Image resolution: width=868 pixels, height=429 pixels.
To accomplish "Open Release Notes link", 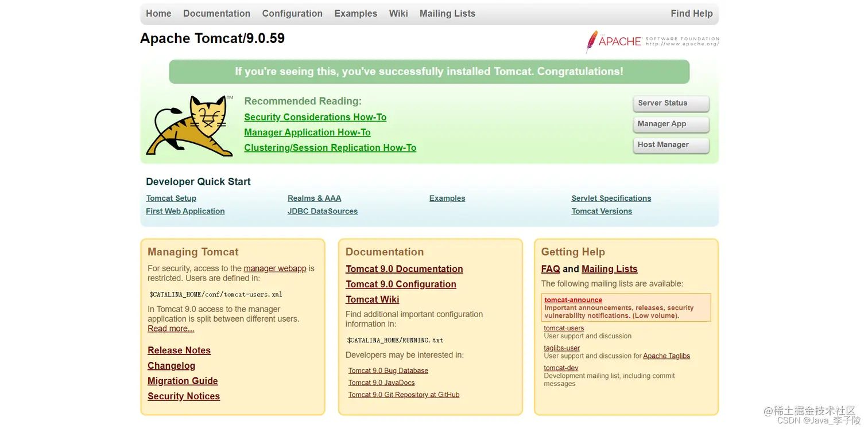I will (x=179, y=350).
